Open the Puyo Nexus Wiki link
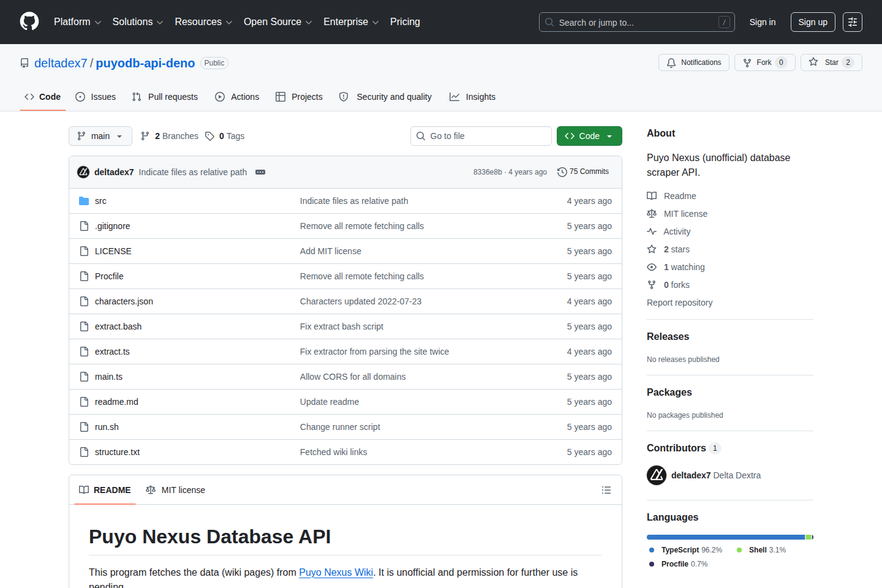 (336, 572)
